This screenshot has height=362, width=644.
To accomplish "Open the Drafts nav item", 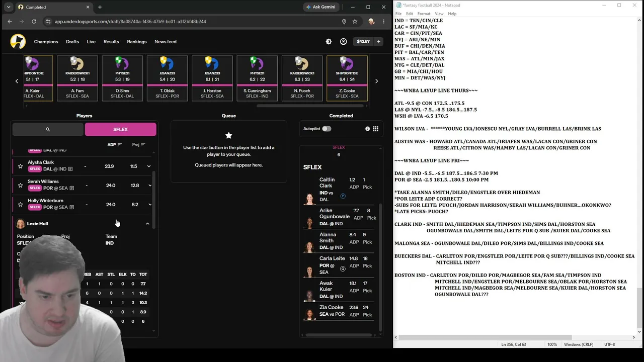I will pos(72,42).
